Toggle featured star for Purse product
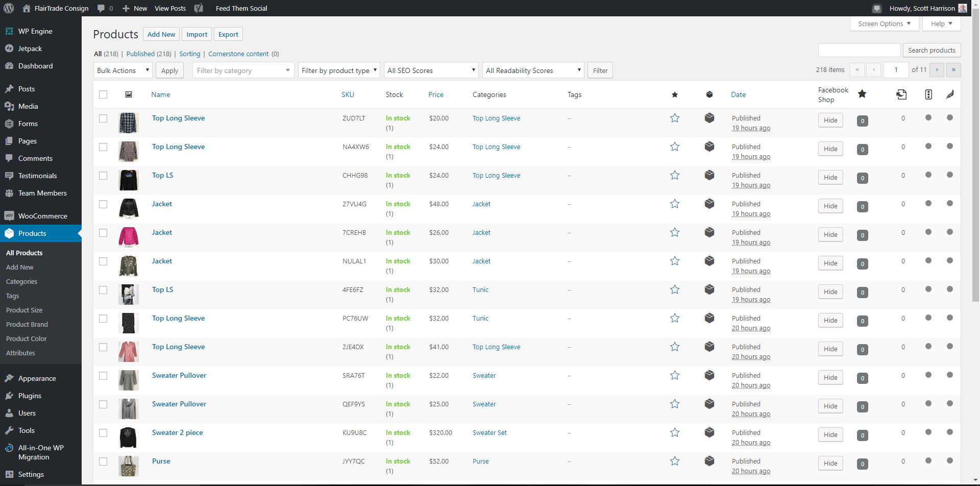Image resolution: width=980 pixels, height=486 pixels. [675, 461]
